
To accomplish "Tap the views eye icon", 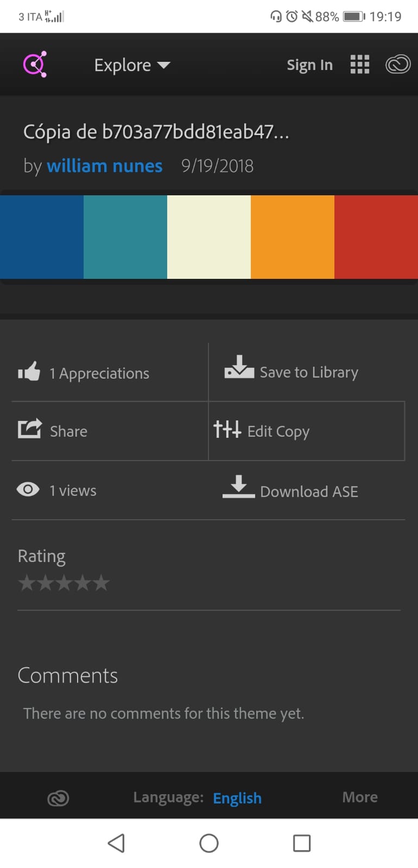I will tap(28, 489).
